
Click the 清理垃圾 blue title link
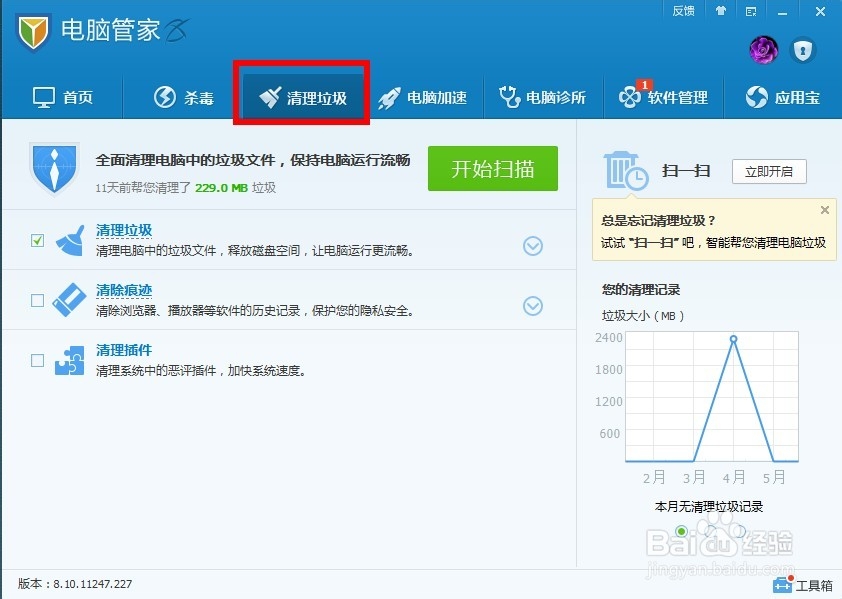124,230
